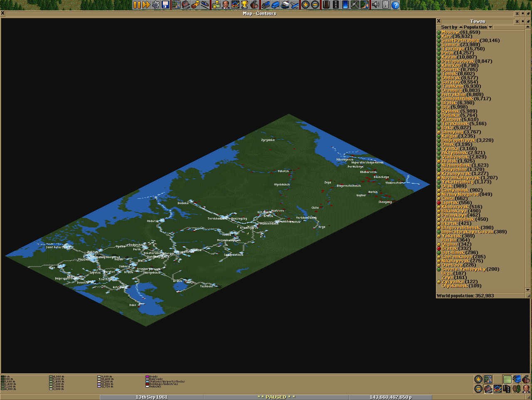Image resolution: width=532 pixels, height=400 pixels.
Task: Toggle sort order with Sort by button
Action: tap(449, 27)
